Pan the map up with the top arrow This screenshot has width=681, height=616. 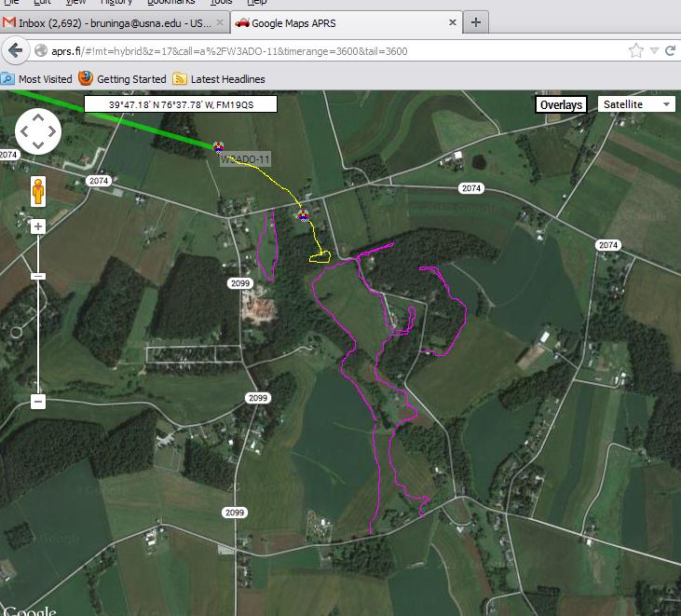click(x=38, y=117)
